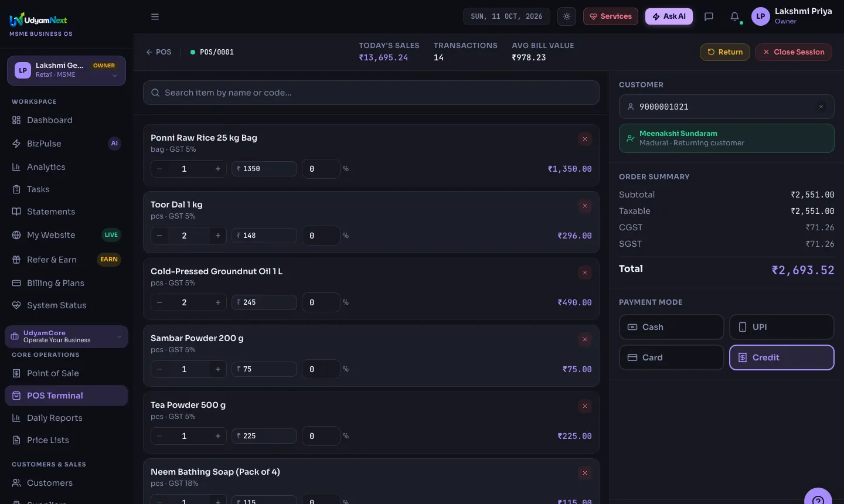
Task: Switch theme with the sun icon
Action: click(567, 16)
